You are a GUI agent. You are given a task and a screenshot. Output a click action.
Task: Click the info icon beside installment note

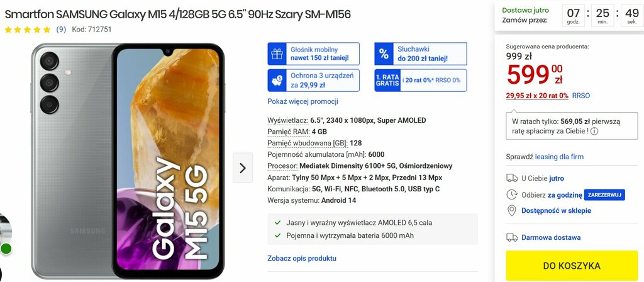(594, 132)
